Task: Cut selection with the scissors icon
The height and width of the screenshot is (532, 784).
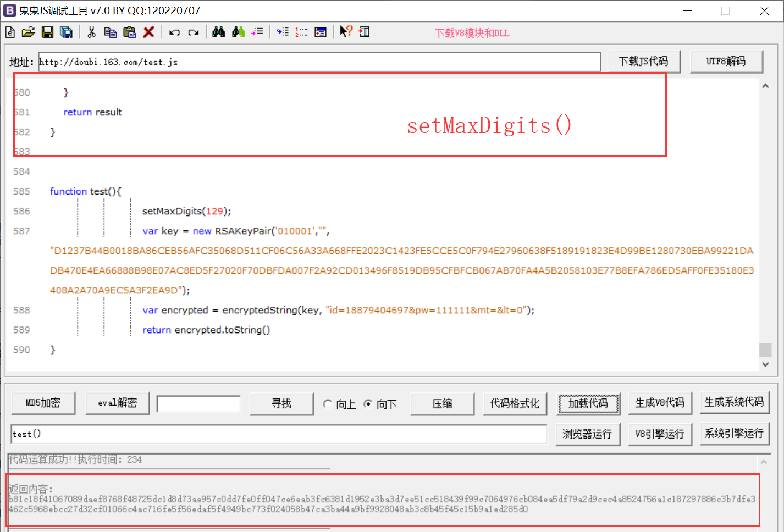Action: pos(91,32)
